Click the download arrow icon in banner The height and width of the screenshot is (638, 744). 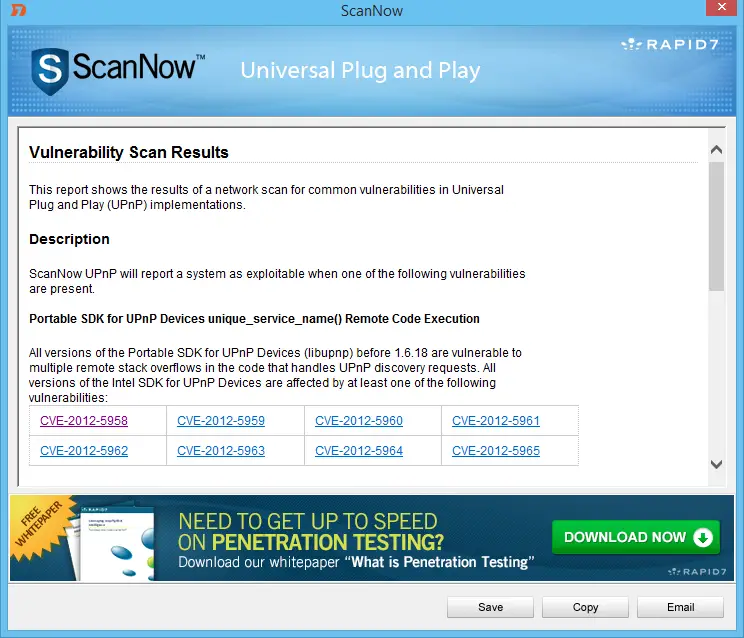click(703, 537)
